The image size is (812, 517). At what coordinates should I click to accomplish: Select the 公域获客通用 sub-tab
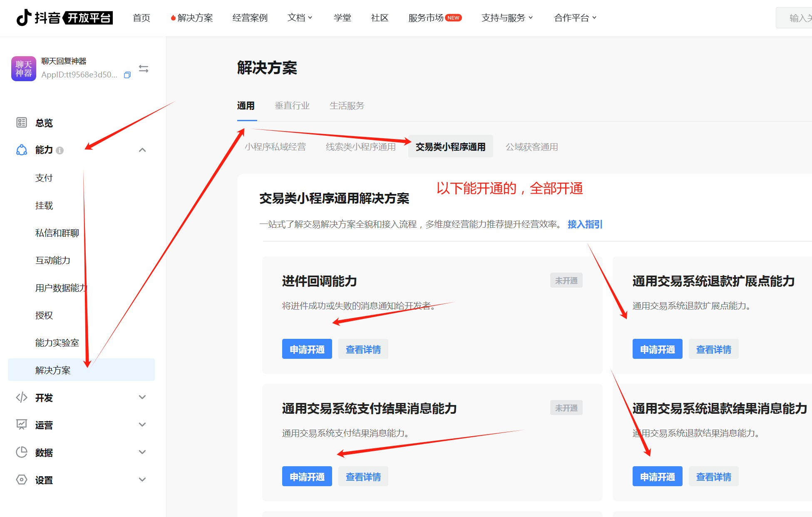[x=531, y=147]
